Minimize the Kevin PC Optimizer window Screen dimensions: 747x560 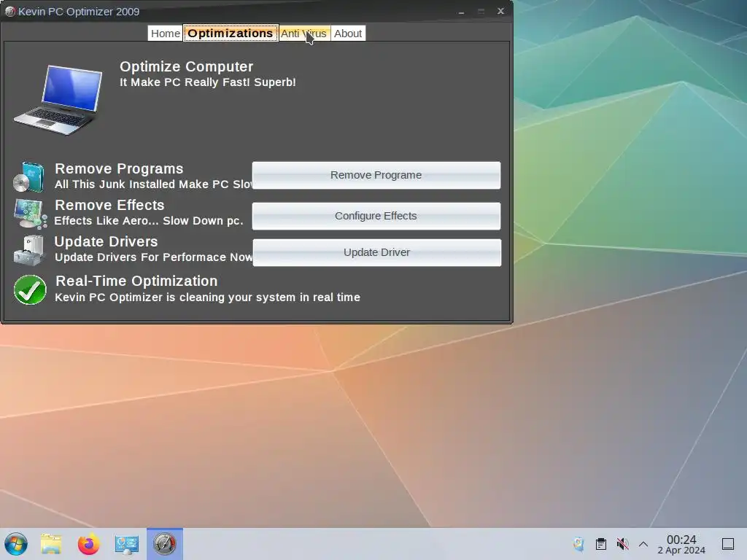pos(461,12)
